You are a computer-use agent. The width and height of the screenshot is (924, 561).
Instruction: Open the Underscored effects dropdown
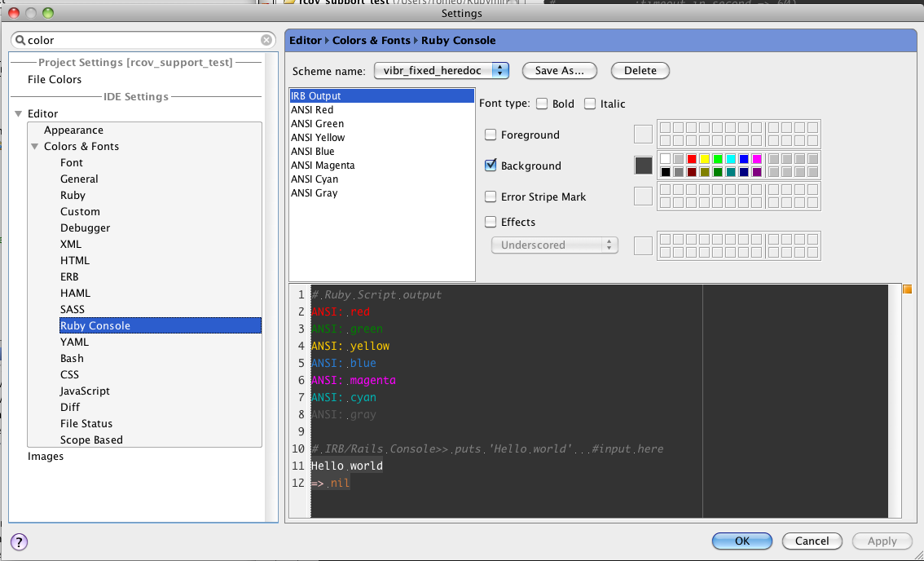pos(555,245)
